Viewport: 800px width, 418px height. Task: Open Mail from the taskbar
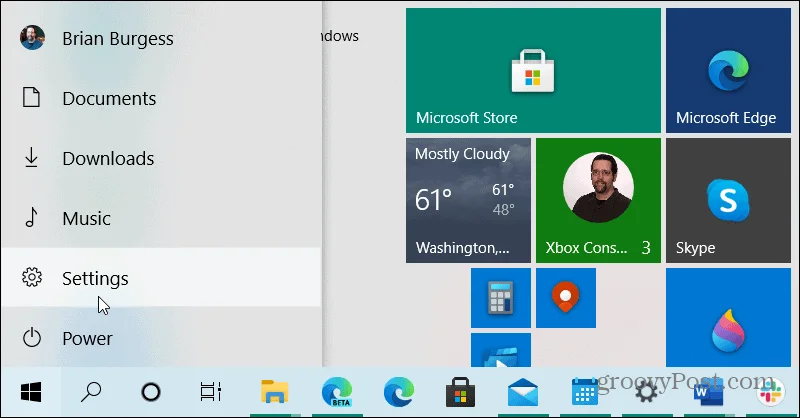(523, 392)
